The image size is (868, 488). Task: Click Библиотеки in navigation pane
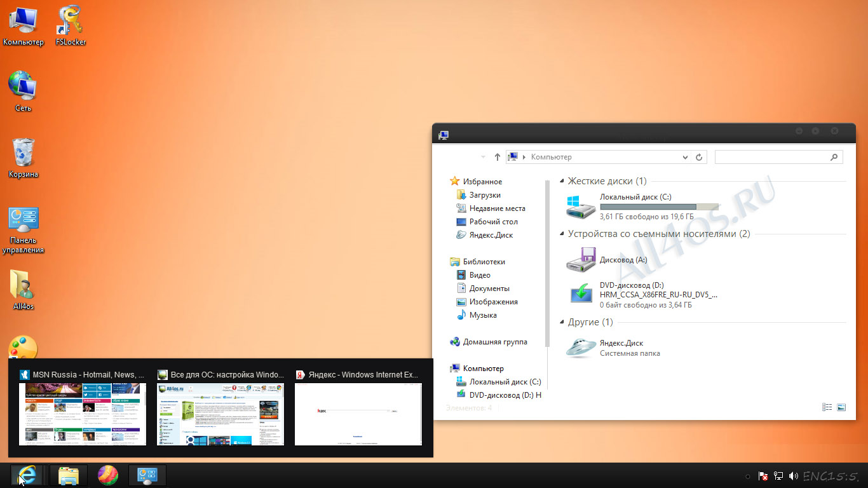(484, 262)
